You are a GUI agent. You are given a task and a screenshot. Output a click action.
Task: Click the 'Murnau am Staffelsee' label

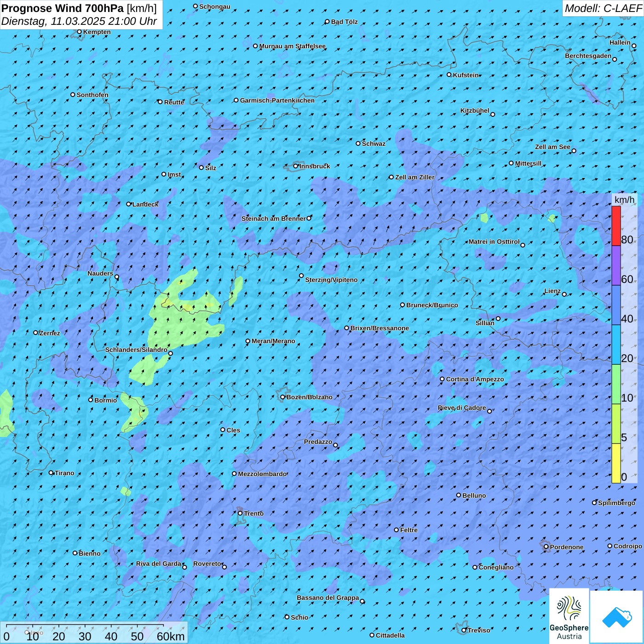[x=292, y=46]
